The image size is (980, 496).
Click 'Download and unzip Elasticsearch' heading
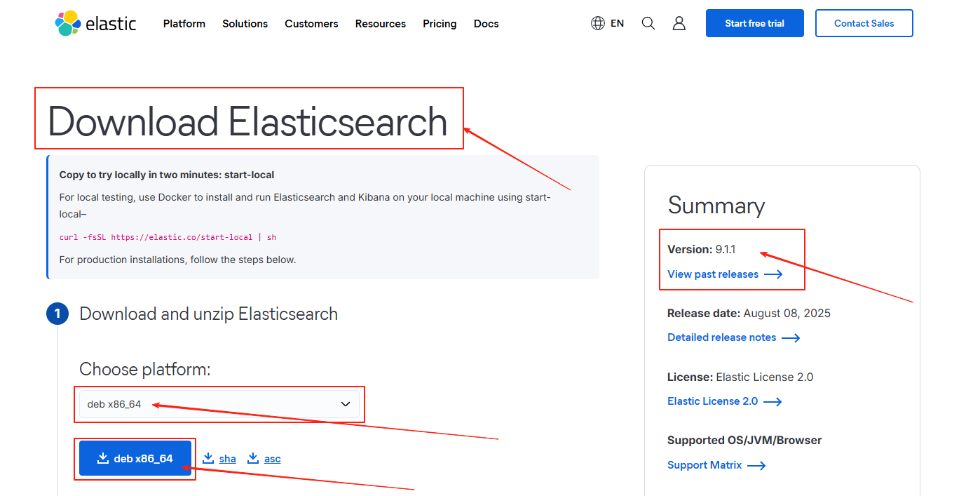pos(209,314)
